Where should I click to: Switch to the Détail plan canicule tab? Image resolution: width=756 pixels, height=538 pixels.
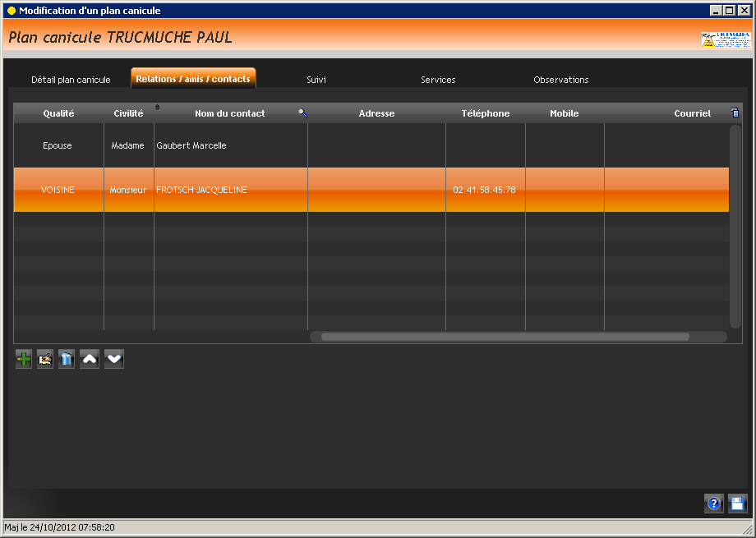click(71, 80)
